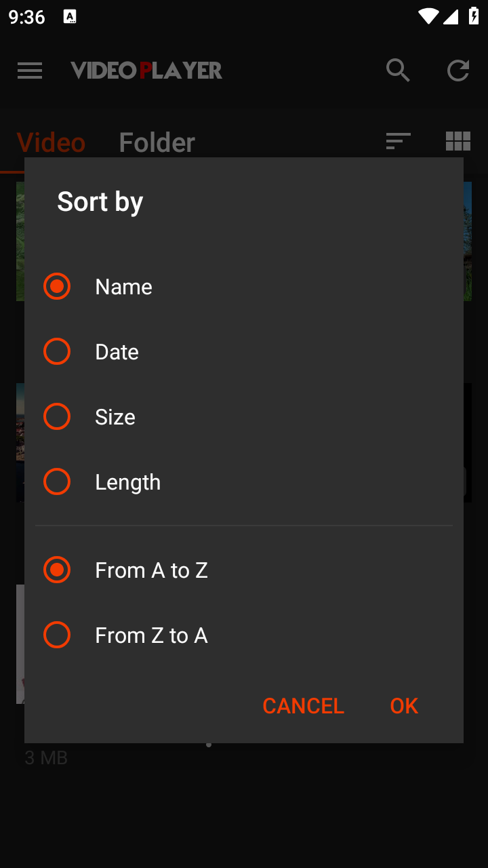Tap the search magnifier icon
Image resolution: width=488 pixels, height=868 pixels.
(x=398, y=71)
